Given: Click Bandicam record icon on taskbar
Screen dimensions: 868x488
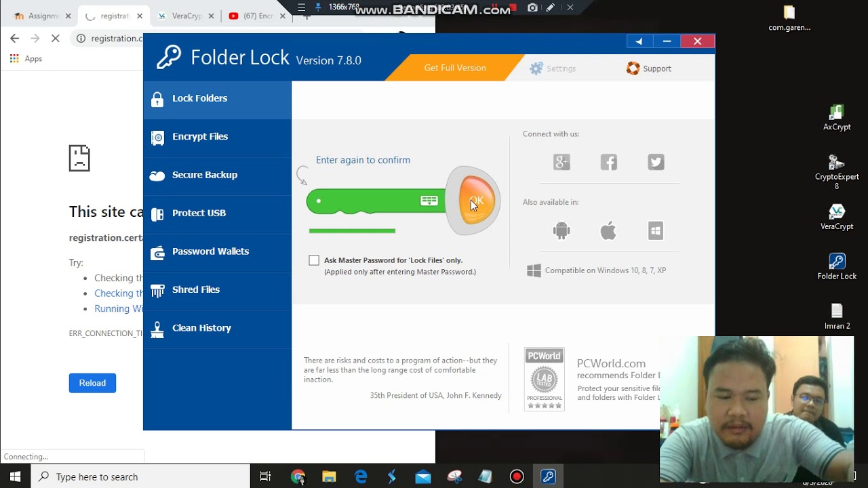Looking at the screenshot, I should [x=517, y=476].
